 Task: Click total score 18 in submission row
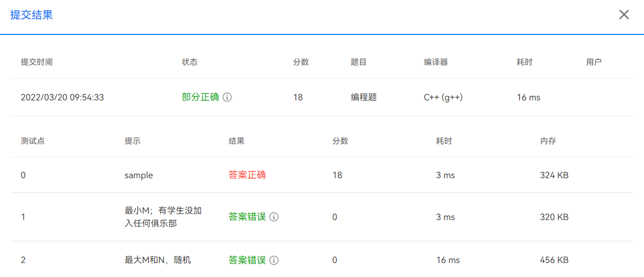coord(298,98)
